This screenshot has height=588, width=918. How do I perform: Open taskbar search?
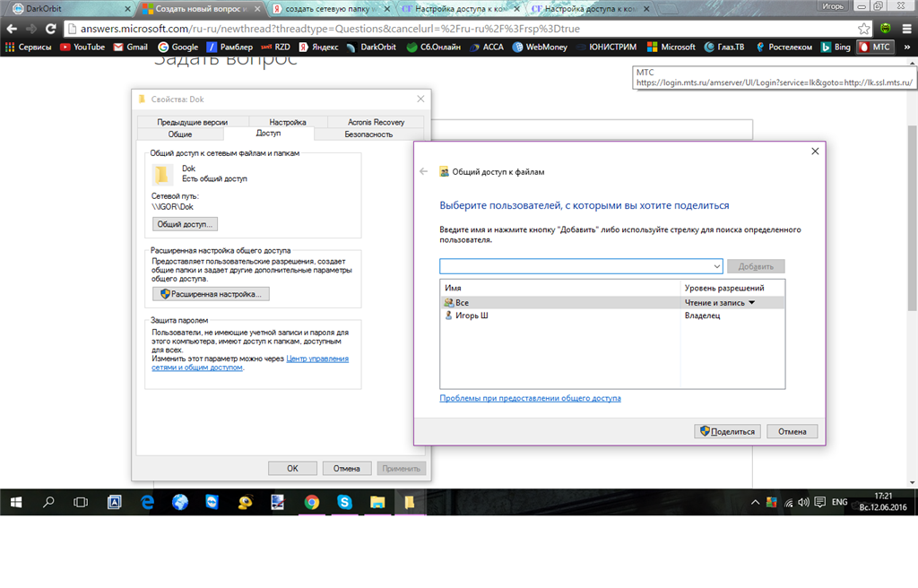(48, 502)
